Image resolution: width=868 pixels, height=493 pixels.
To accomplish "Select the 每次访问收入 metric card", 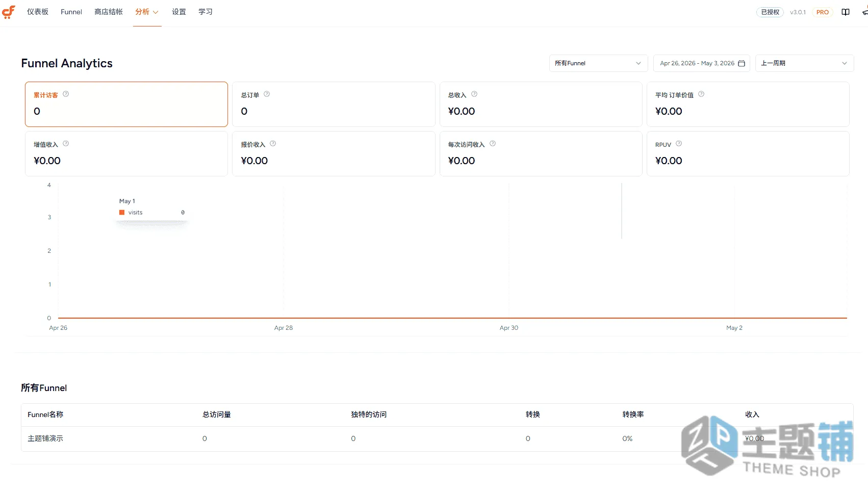I will point(541,153).
